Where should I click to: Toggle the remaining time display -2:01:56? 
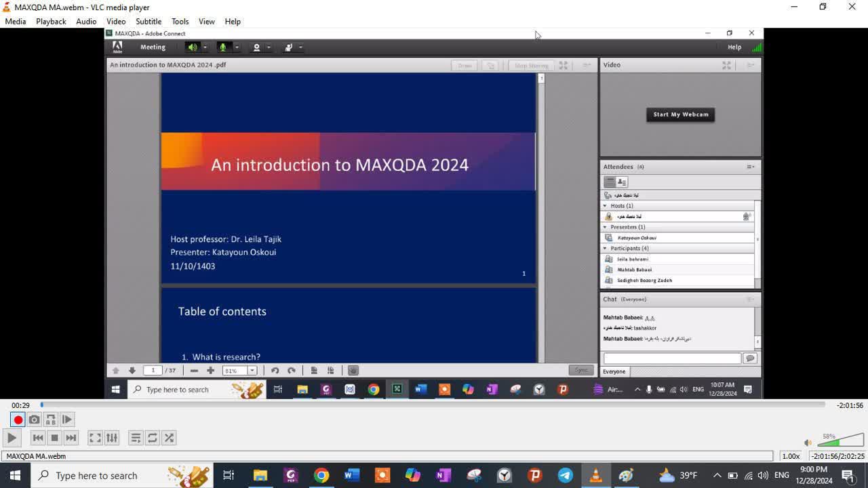coord(849,405)
